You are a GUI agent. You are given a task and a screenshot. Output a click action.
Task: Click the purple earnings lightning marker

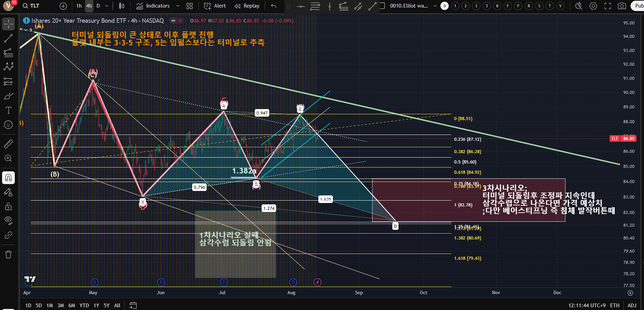[x=317, y=282]
